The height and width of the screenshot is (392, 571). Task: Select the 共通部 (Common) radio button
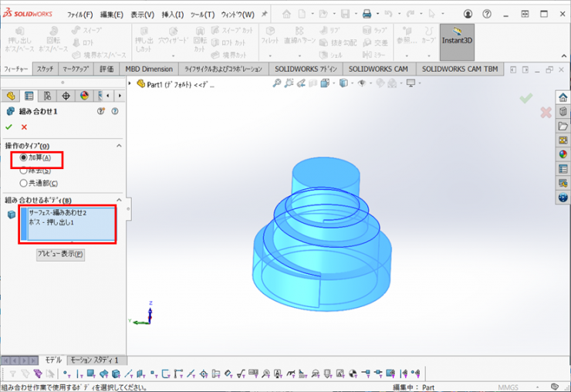tap(23, 184)
